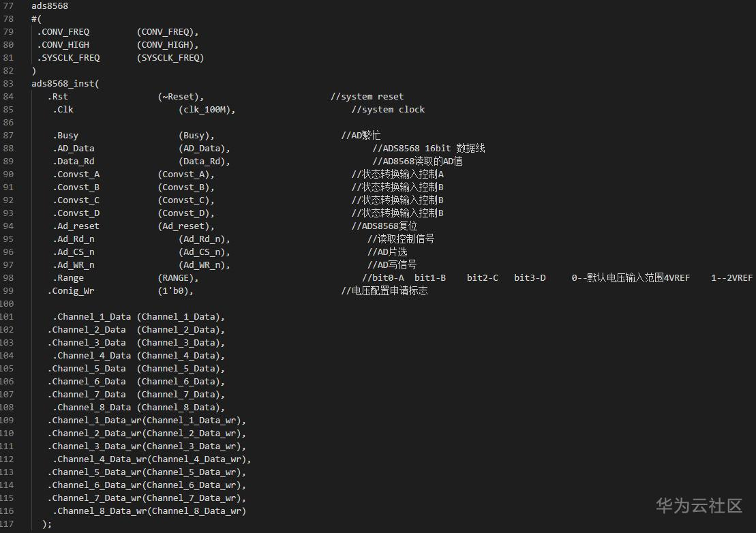Click the .Channel_1_Data port on line 101
The image size is (756, 533).
click(91, 317)
